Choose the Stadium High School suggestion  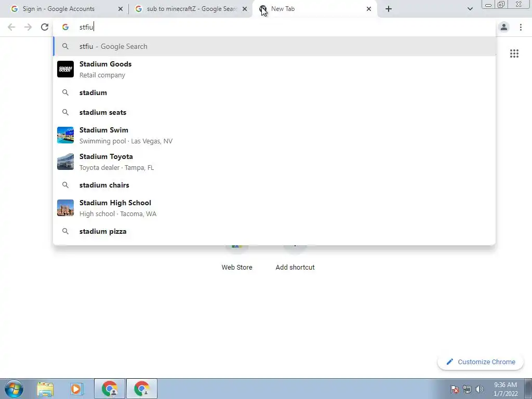click(274, 208)
